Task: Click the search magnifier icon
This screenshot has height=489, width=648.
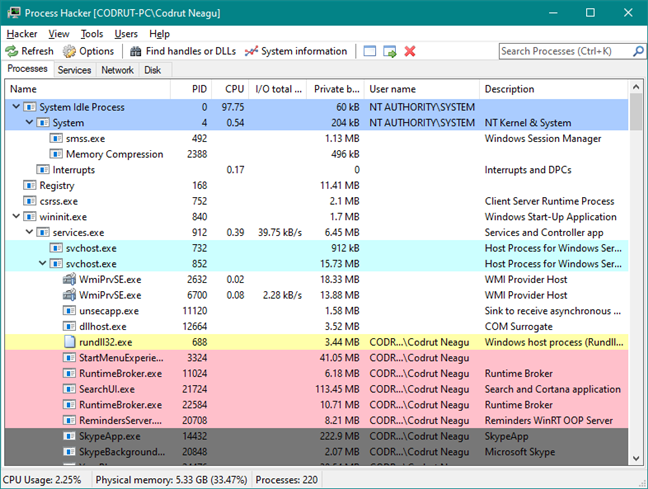Action: (x=638, y=51)
